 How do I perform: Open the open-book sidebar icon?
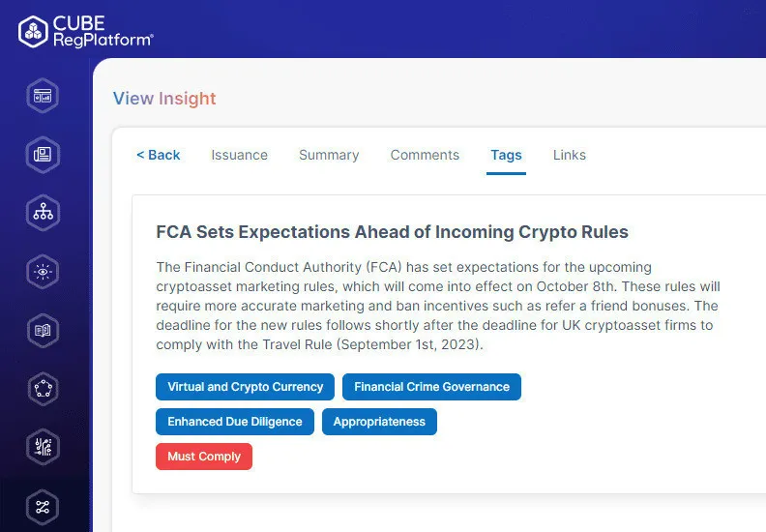[x=43, y=331]
